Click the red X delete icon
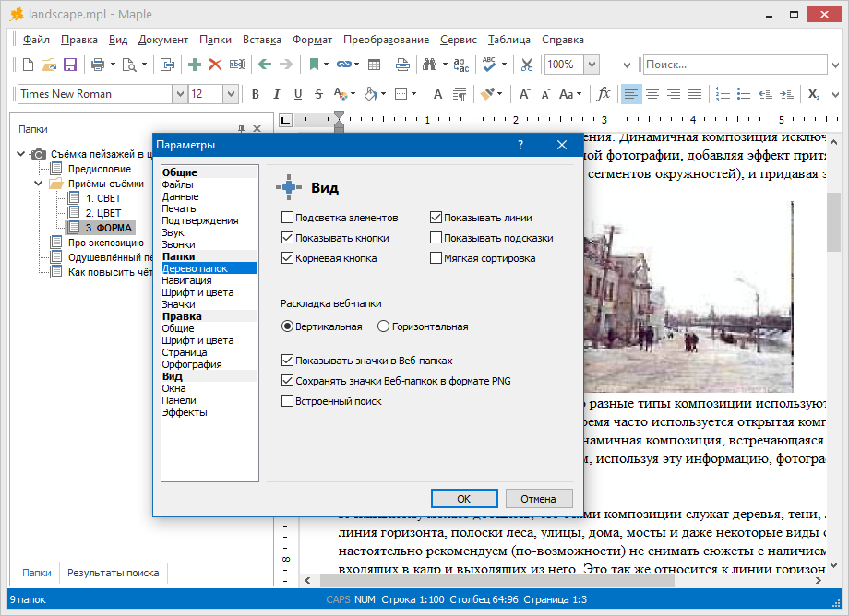 tap(215, 65)
